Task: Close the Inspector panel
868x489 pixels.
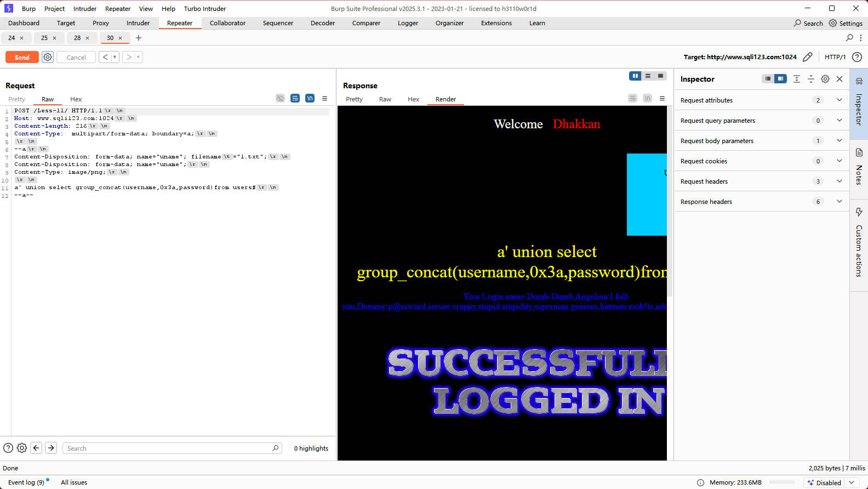Action: pyautogui.click(x=840, y=79)
